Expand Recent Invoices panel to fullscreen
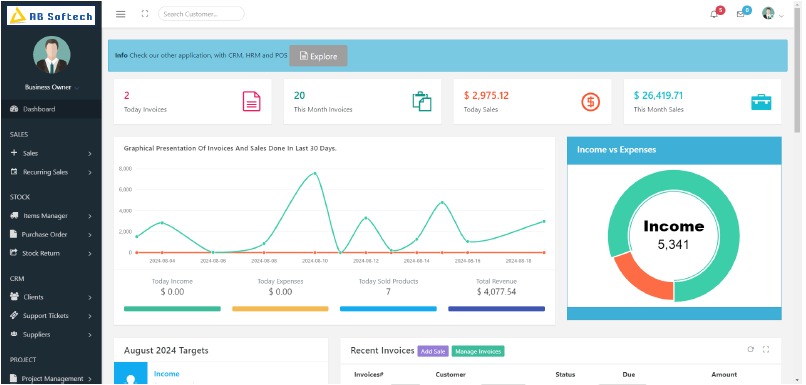Viewport: 806px width, 385px height. (766, 350)
